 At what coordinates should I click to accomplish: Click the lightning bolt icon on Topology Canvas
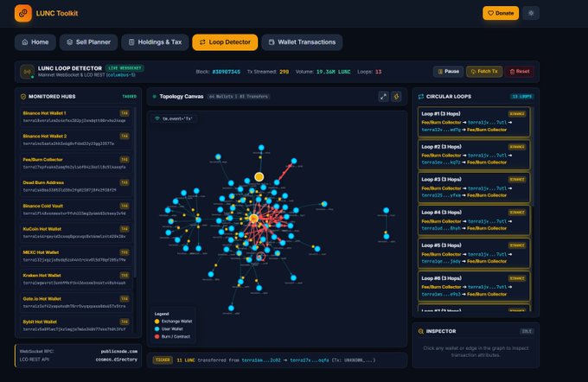[x=396, y=97]
